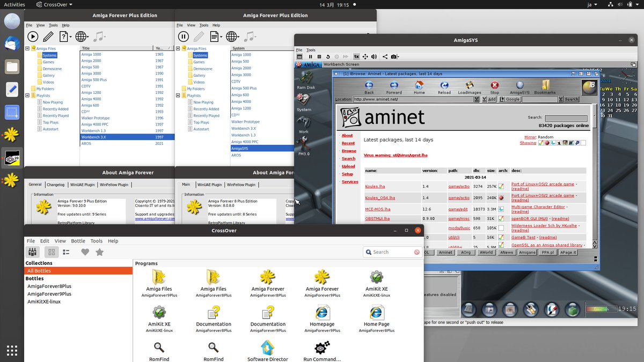Click the speaker sound icon in AmigaSYS toolbar

(374, 56)
